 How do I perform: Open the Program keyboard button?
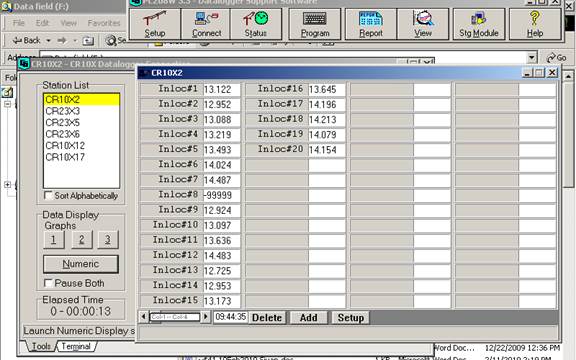click(315, 24)
